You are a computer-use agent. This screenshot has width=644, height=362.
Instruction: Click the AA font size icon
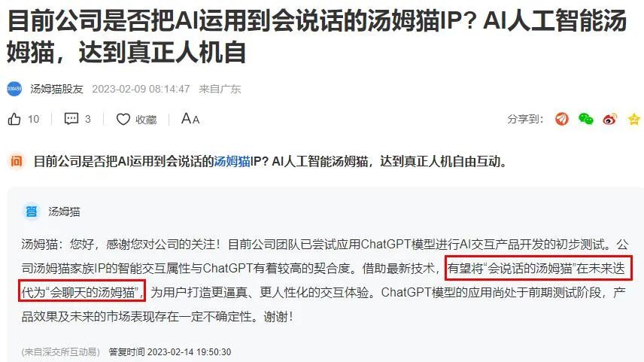click(190, 119)
